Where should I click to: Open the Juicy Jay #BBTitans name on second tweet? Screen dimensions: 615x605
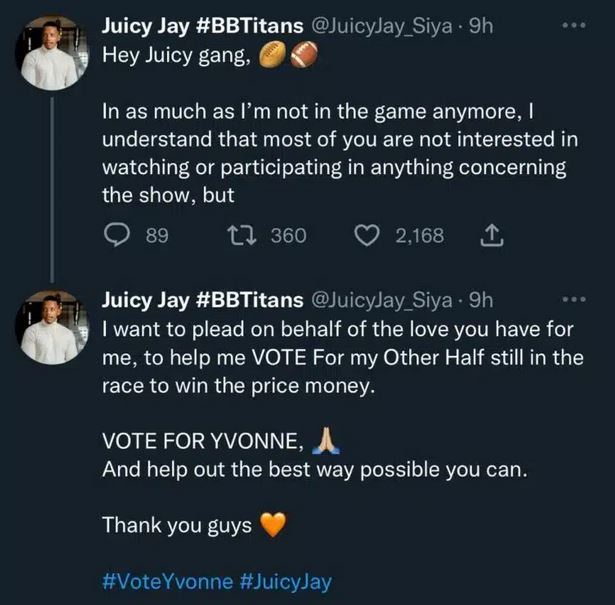(200, 300)
